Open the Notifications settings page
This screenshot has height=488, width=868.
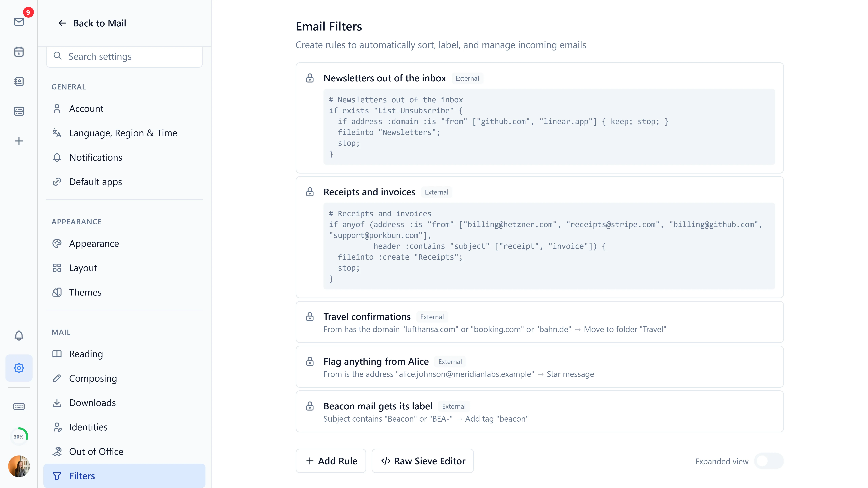click(x=124, y=158)
